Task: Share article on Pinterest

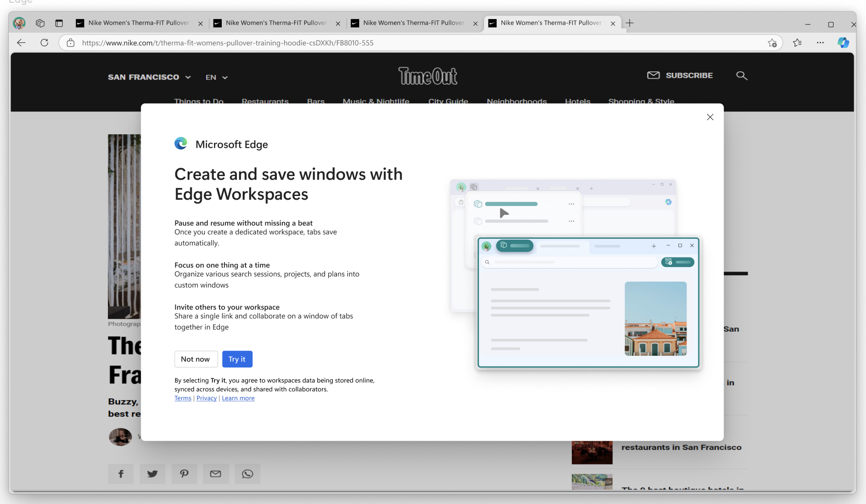Action: [184, 474]
